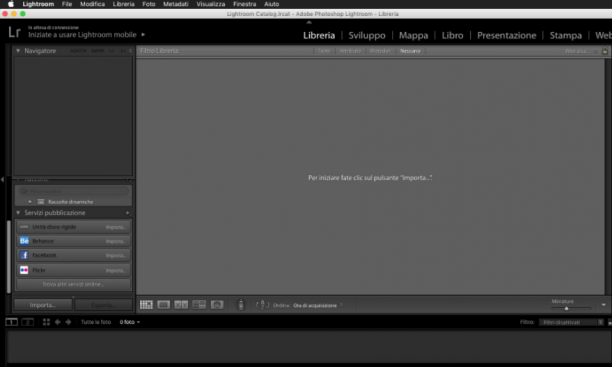
Task: Collapse the Servizi pubblicazione panel
Action: click(x=18, y=213)
